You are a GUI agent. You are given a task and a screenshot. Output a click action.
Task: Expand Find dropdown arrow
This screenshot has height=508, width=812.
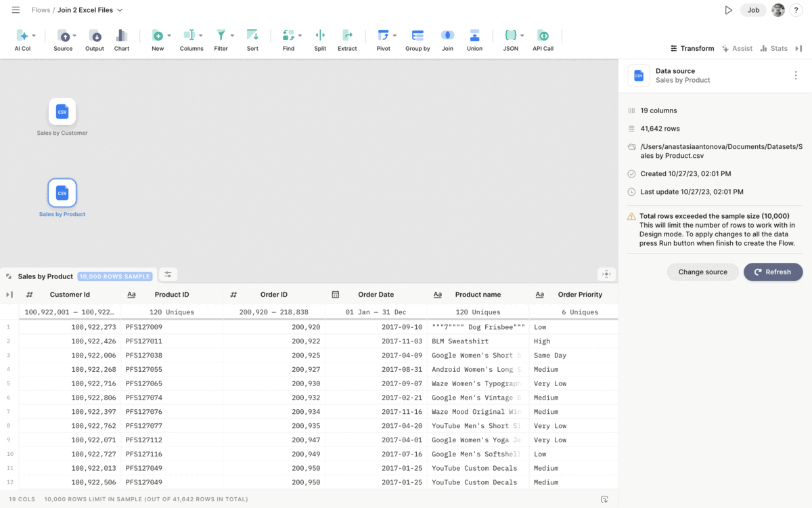coord(300,35)
